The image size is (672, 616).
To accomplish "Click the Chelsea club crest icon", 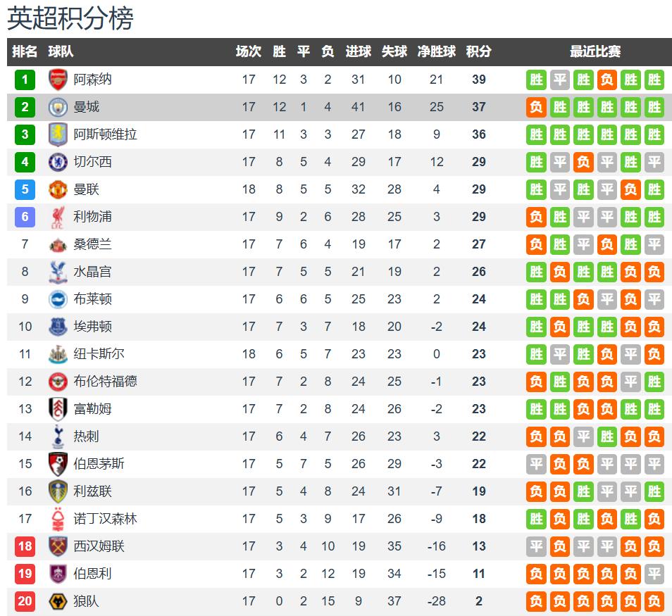I will (58, 162).
